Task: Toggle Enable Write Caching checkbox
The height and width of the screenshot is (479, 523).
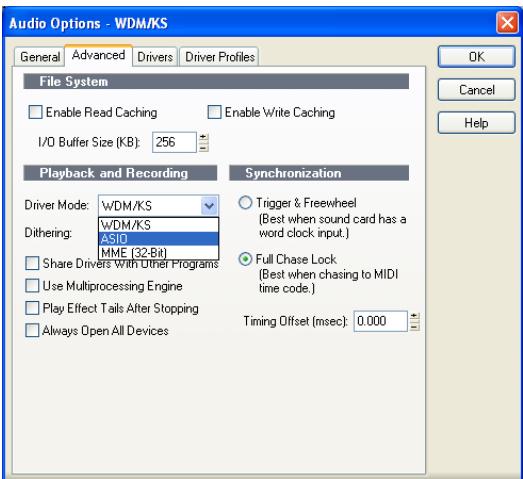Action: coord(214,112)
